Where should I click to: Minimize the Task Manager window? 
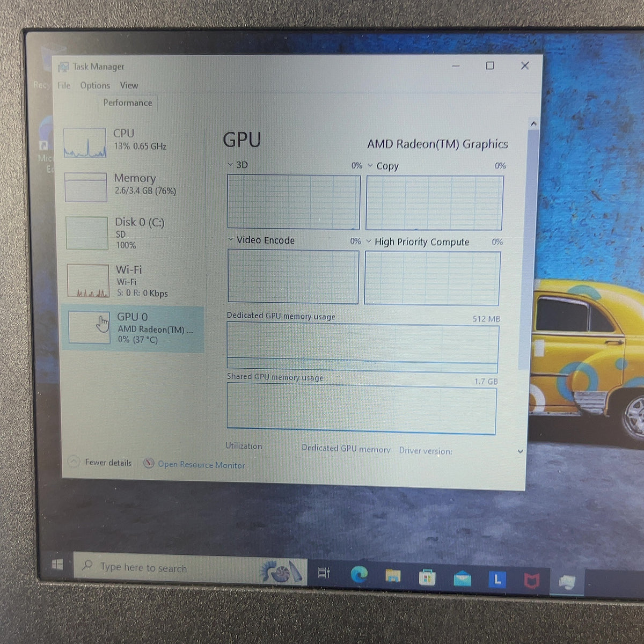[x=456, y=66]
